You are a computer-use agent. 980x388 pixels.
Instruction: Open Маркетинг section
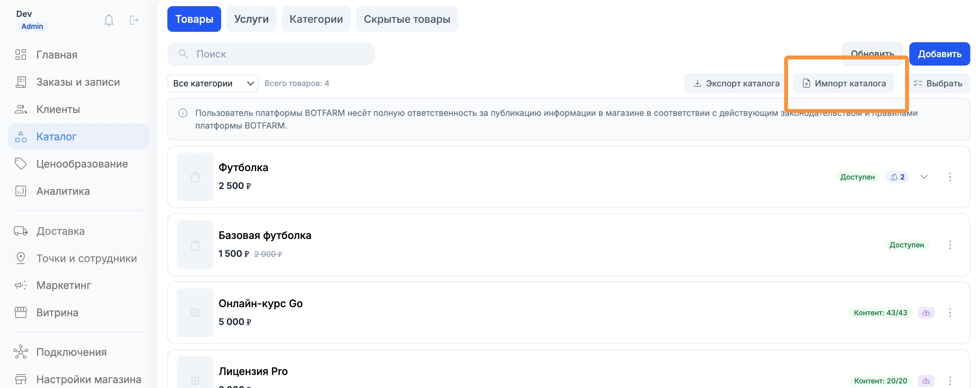[x=78, y=285]
